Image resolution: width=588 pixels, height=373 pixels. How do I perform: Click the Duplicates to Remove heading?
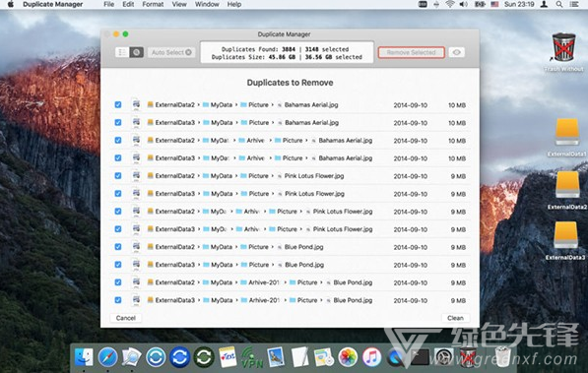coord(290,83)
